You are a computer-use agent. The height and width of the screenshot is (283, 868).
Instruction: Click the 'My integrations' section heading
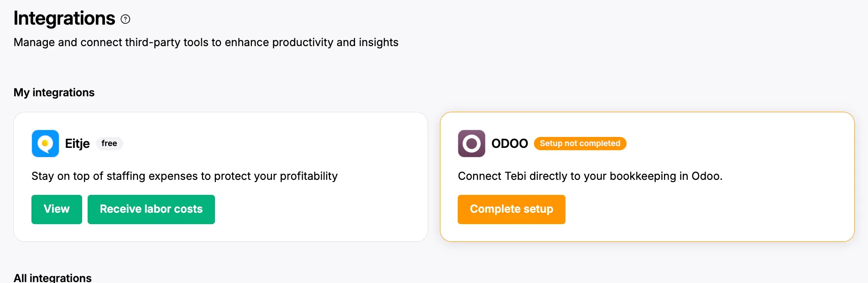coord(54,93)
